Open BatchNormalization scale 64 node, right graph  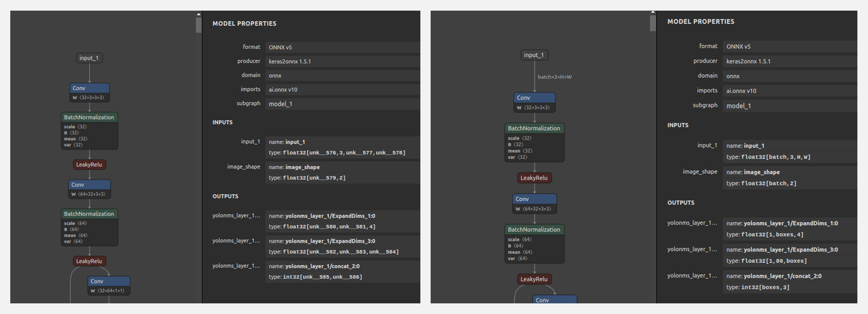pyautogui.click(x=534, y=244)
